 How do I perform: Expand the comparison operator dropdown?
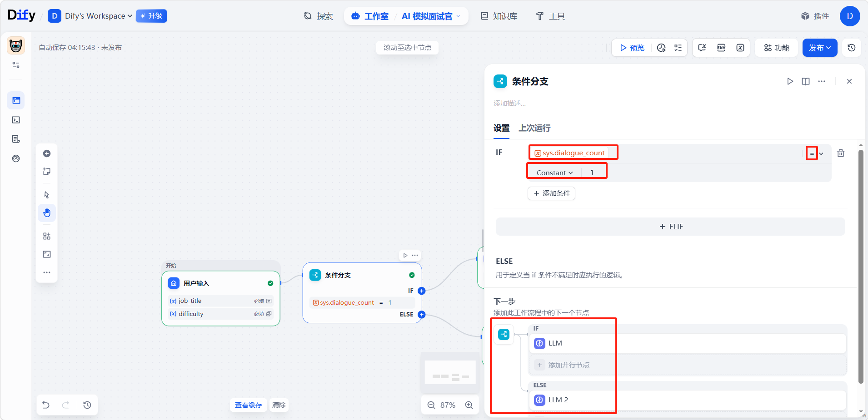click(816, 153)
